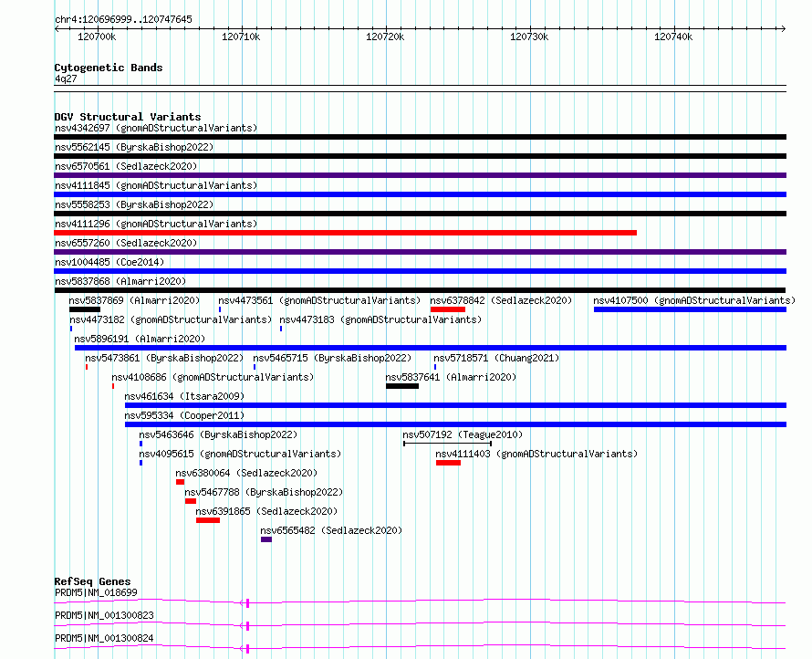Click variant label nsv5558253 (ByrskaBishop2022)

point(134,204)
